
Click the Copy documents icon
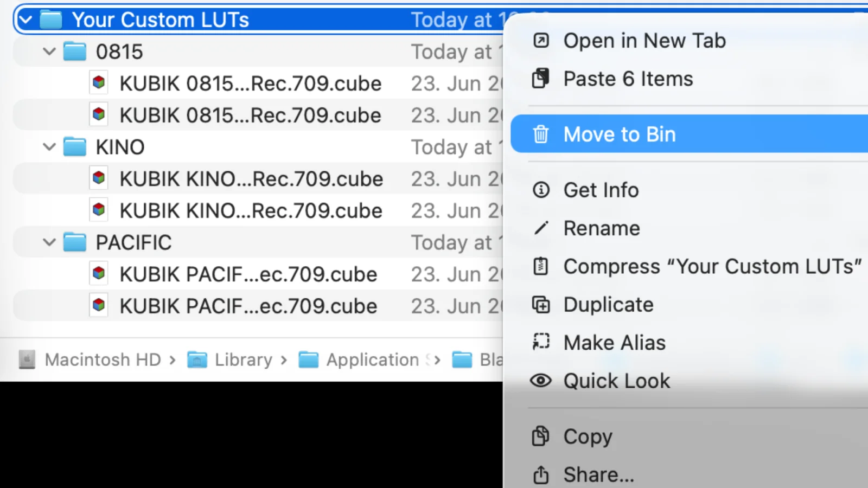click(x=541, y=436)
